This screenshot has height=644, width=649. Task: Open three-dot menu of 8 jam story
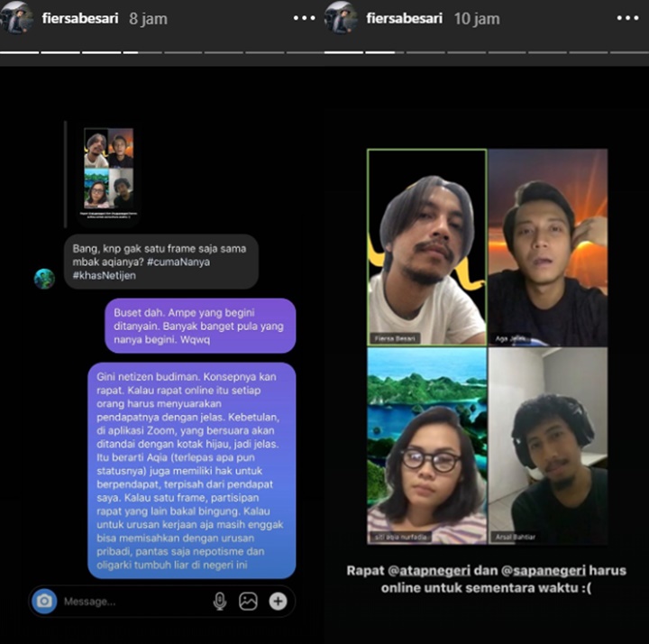pyautogui.click(x=305, y=18)
